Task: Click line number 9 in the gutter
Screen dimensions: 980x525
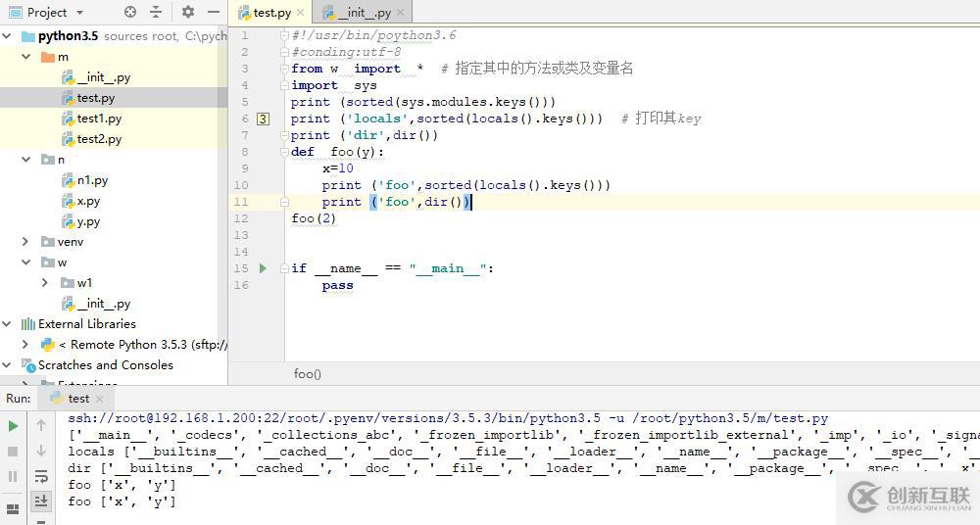Action: click(x=245, y=168)
